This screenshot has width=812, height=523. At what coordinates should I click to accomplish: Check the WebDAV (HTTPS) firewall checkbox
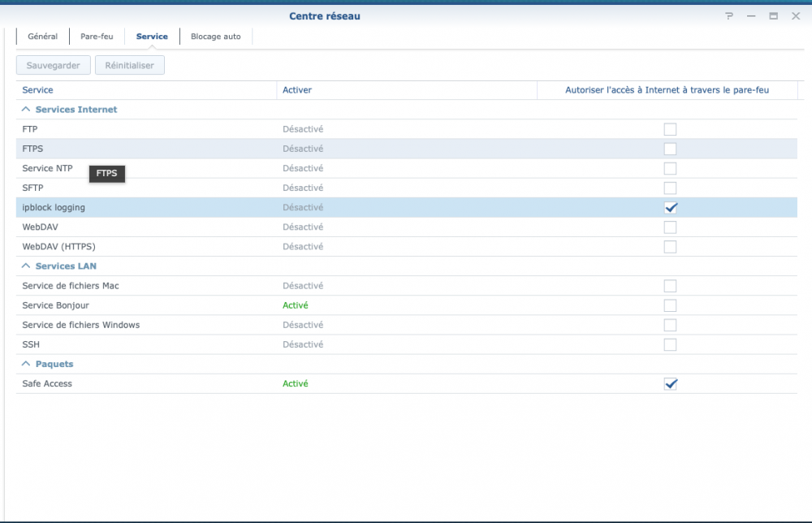(670, 247)
